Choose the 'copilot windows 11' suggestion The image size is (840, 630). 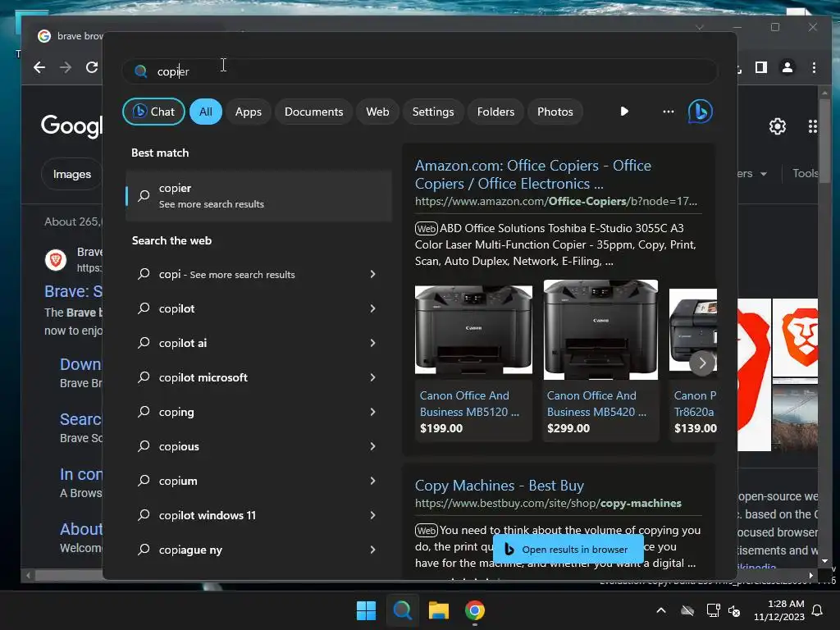[x=208, y=515]
